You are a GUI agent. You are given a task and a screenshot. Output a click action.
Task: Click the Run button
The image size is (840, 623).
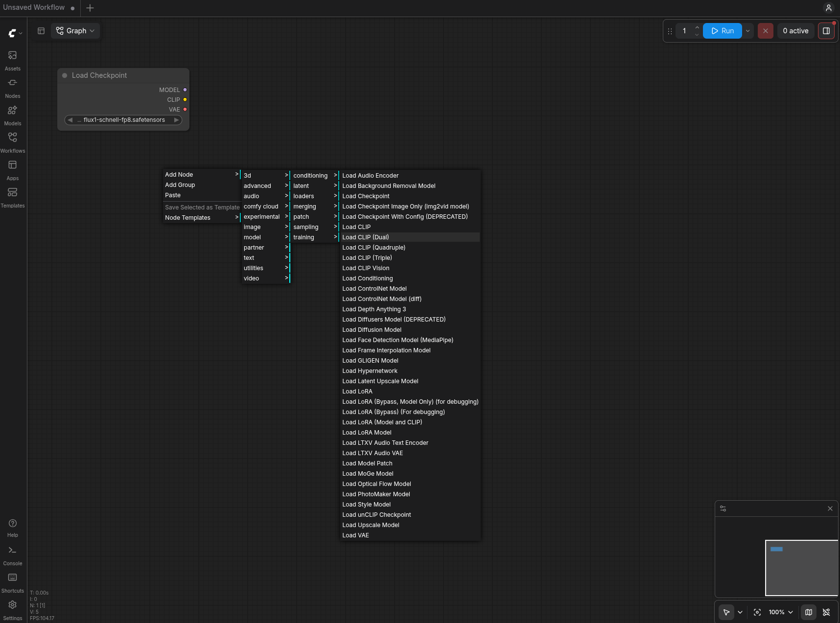click(723, 31)
